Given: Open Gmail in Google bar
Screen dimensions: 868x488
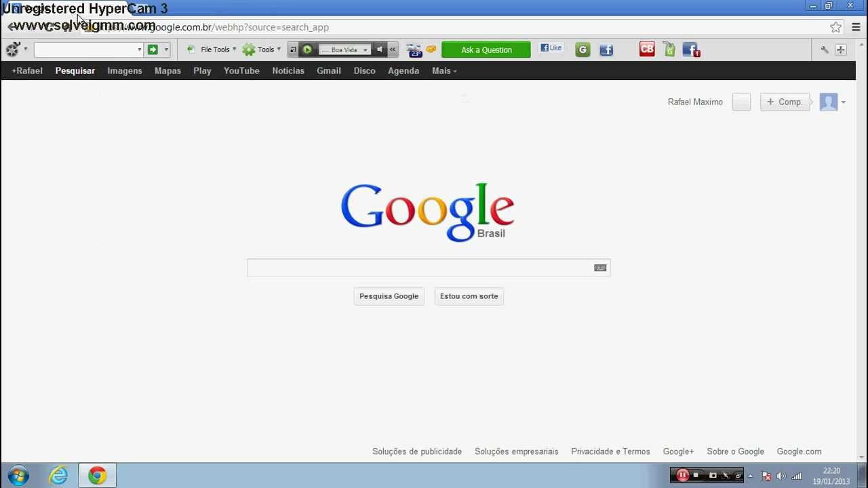Looking at the screenshot, I should 329,70.
